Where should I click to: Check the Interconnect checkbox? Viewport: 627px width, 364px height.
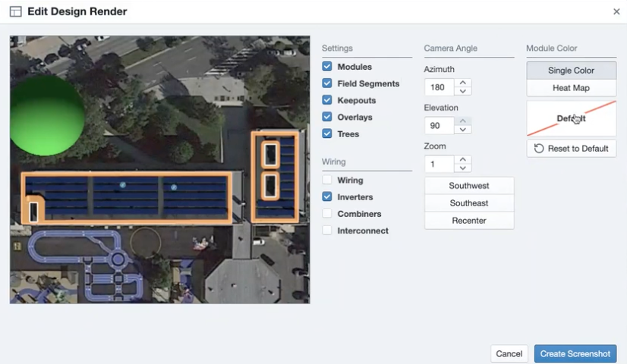(326, 230)
